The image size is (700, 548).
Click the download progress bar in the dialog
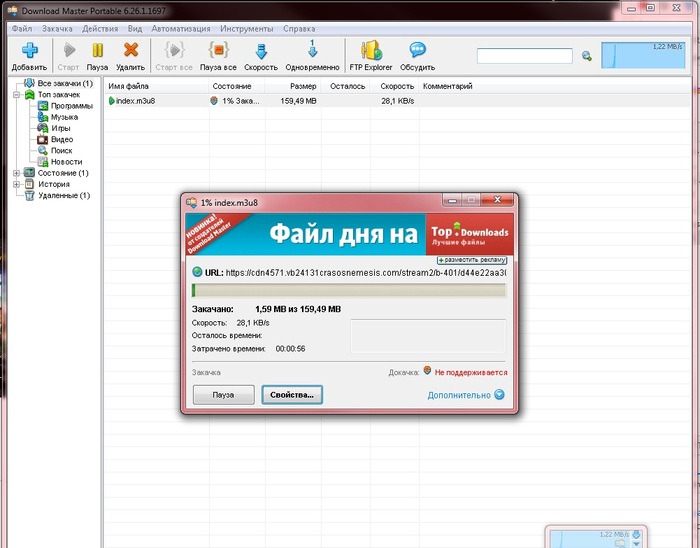tap(349, 291)
